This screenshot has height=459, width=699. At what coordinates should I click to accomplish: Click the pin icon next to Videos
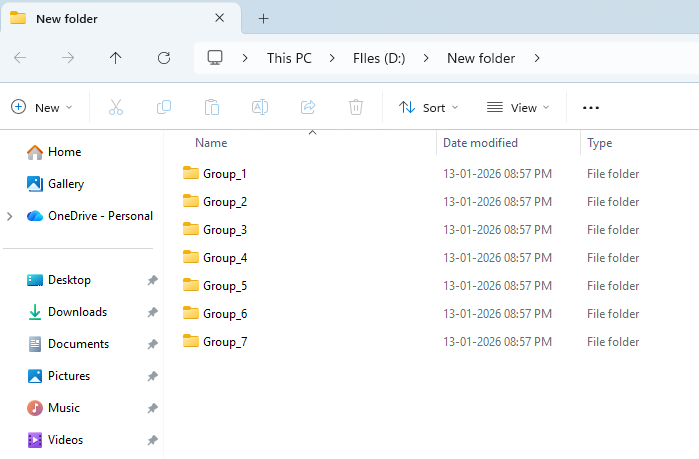152,440
